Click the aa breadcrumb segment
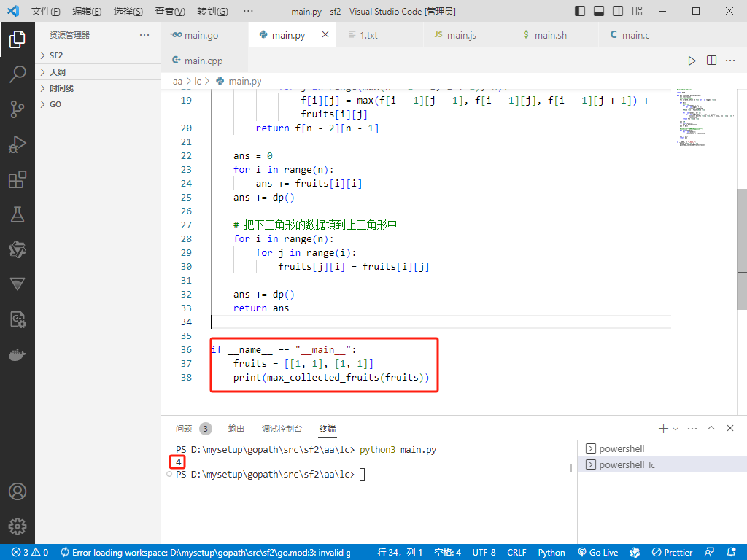The height and width of the screenshot is (560, 747). [x=177, y=82]
